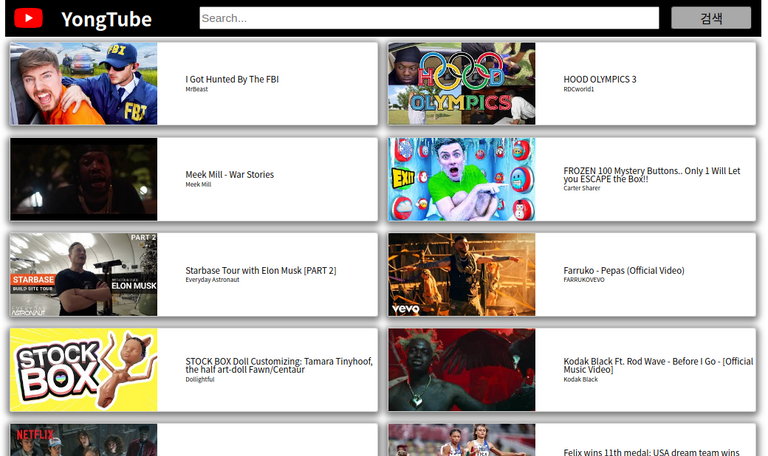Viewport: 768px width, 456px height.
Task: Click the Everyday Astronaut channel name
Action: (212, 280)
